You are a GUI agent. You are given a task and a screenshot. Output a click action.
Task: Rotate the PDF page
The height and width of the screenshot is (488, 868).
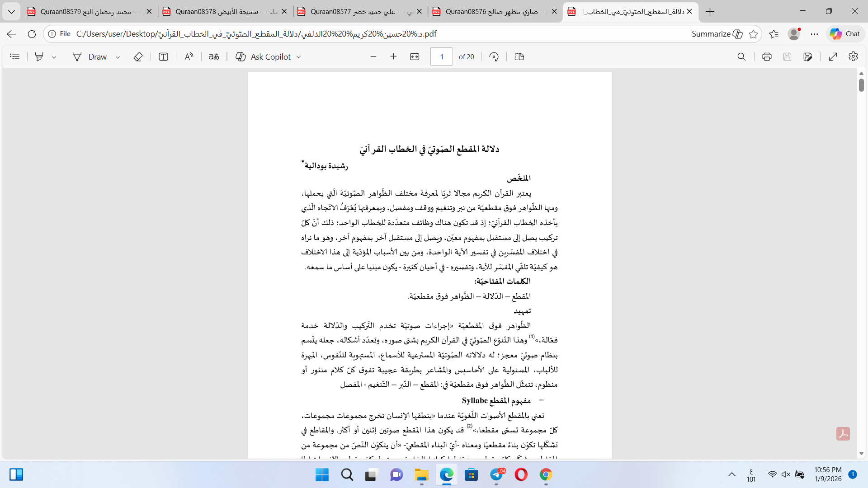tap(494, 56)
